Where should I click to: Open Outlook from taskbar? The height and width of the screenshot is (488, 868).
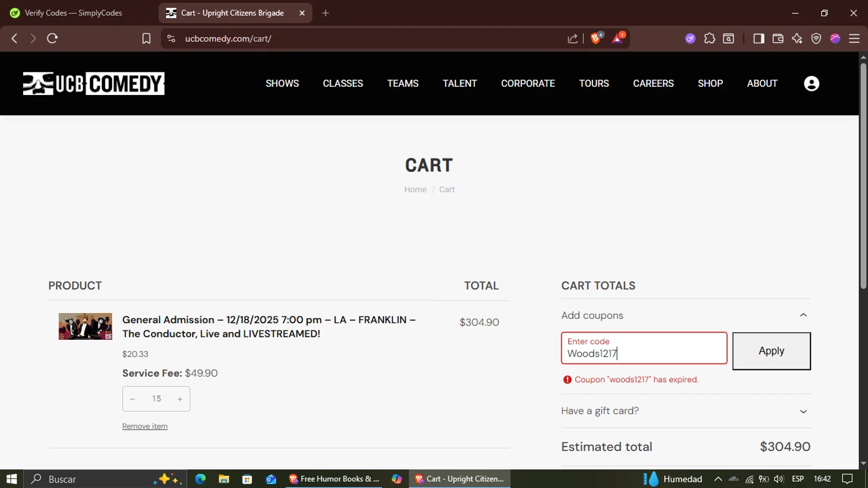point(271,479)
